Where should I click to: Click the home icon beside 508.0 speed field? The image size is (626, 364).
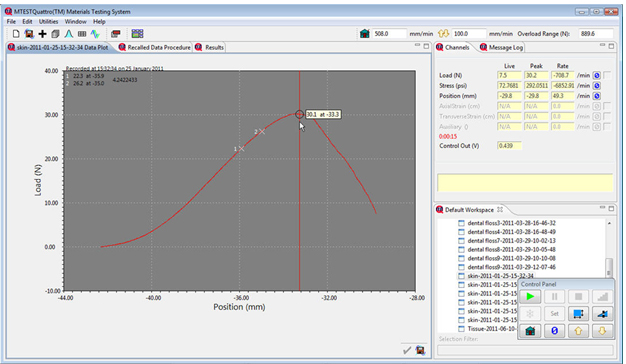click(365, 34)
